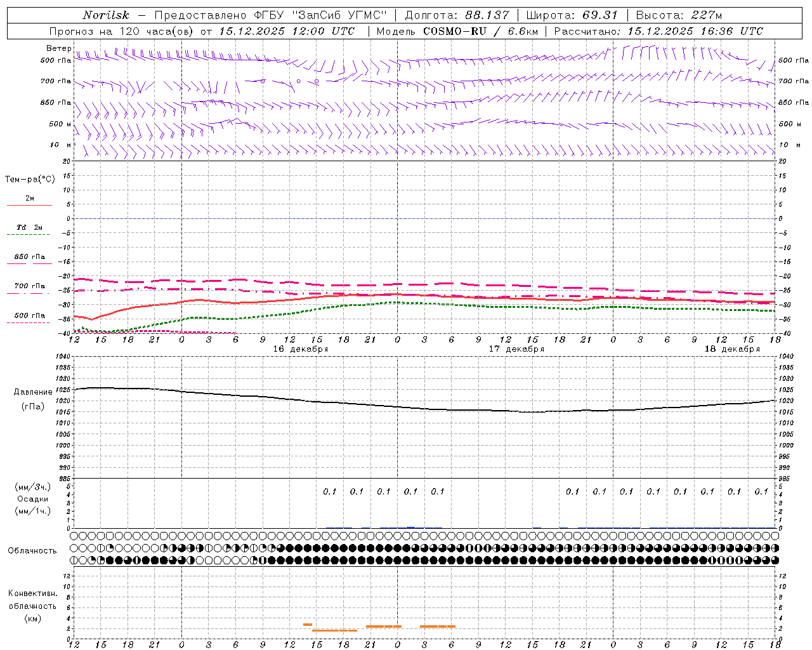Click 'Прогноз на 120 часа(ов)' forecast start text
Screen dimensions: 812x650
click(122, 31)
